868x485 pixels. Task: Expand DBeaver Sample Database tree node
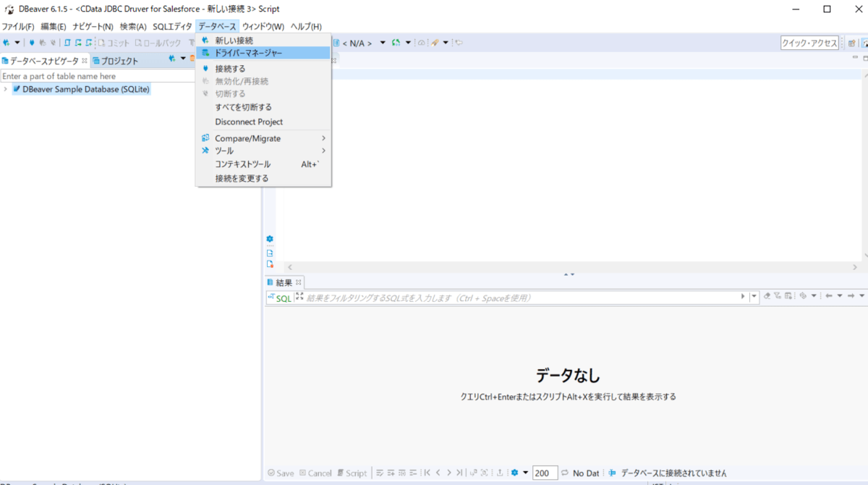click(x=6, y=89)
